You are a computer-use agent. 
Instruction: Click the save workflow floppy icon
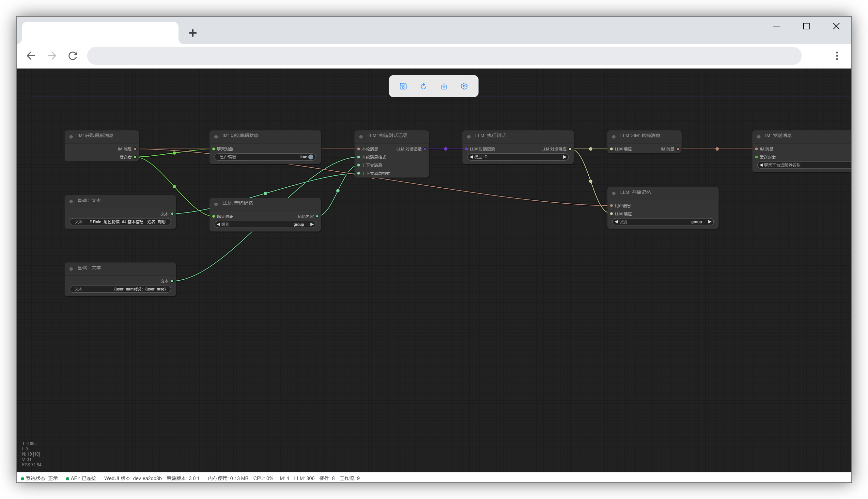pos(403,86)
